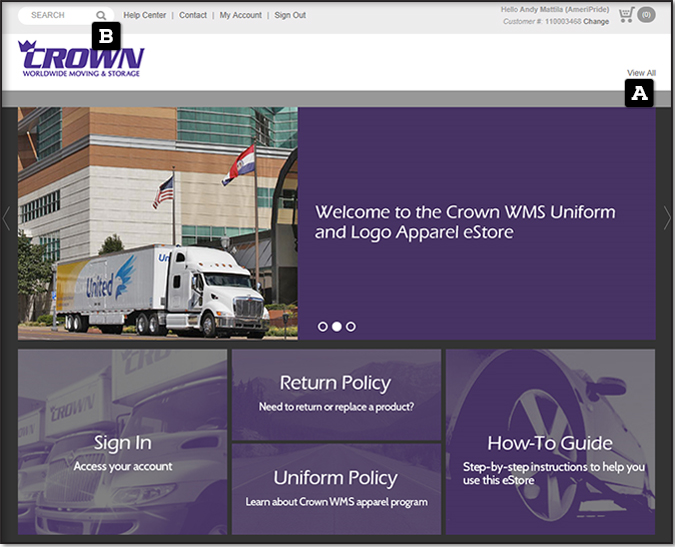Open the shopping cart icon
Viewport: 675px width, 547px height.
626,15
